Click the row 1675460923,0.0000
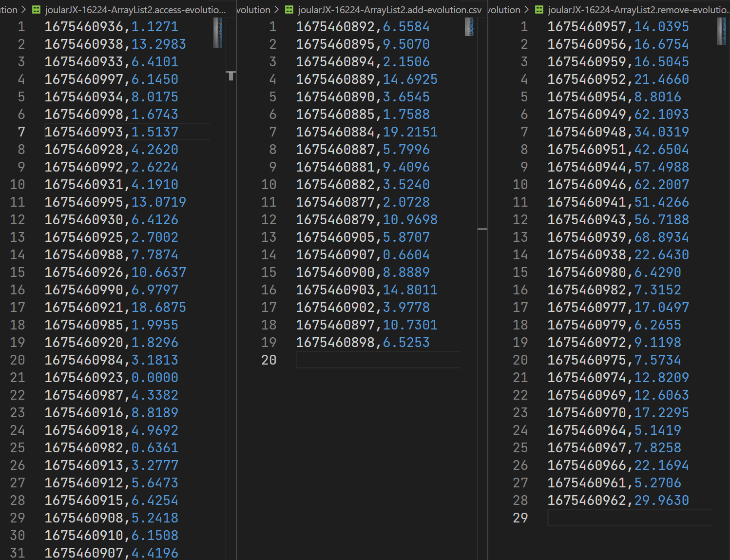The width and height of the screenshot is (730, 560). click(x=112, y=378)
